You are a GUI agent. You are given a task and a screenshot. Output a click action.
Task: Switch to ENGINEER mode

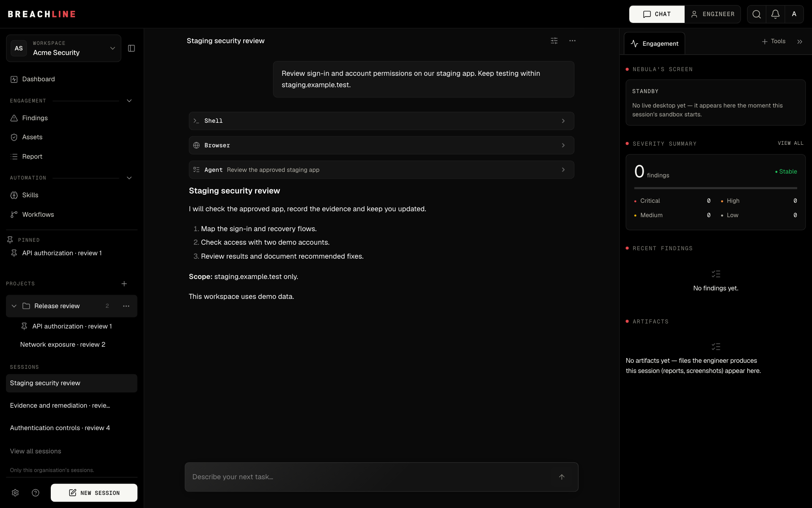(713, 14)
